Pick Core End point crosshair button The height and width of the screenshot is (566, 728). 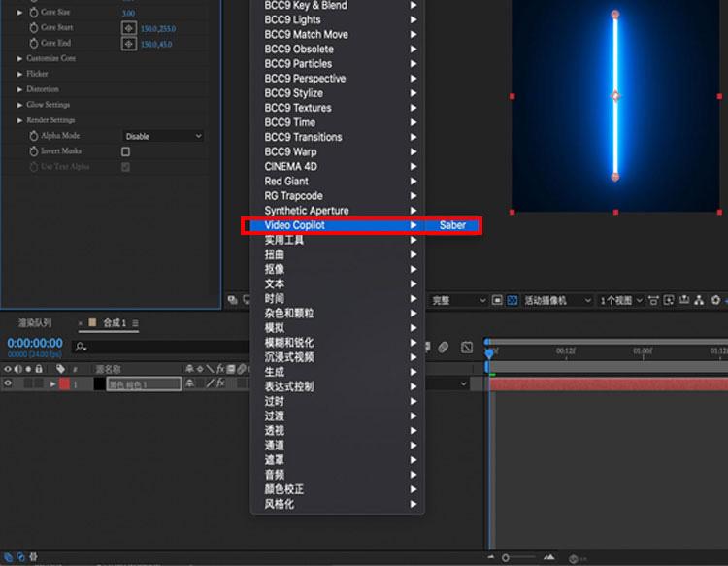(129, 44)
